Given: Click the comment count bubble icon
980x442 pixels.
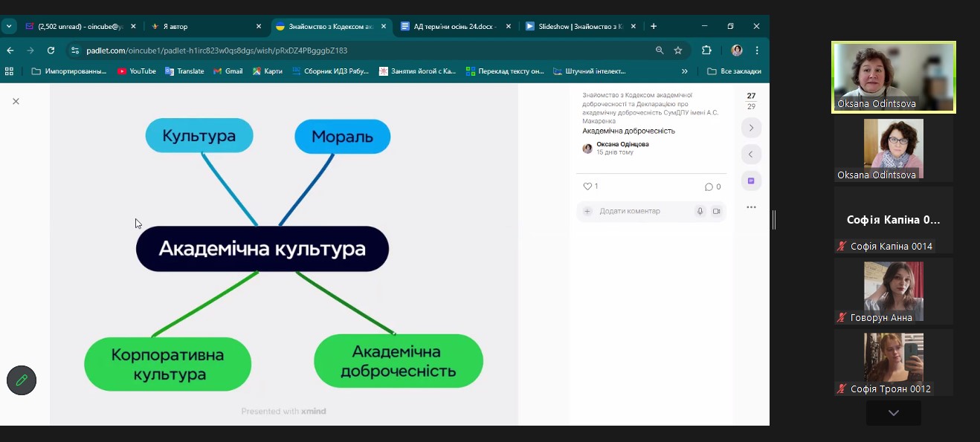Looking at the screenshot, I should pos(709,186).
